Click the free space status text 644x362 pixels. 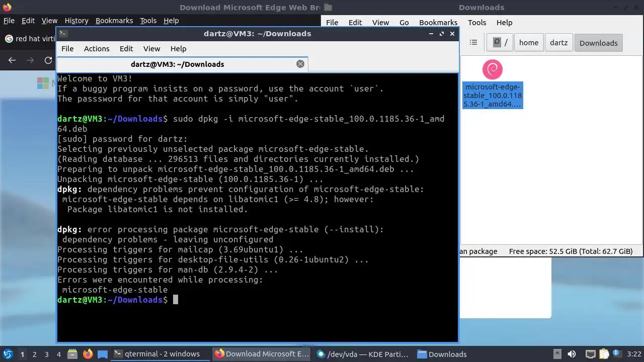(571, 251)
